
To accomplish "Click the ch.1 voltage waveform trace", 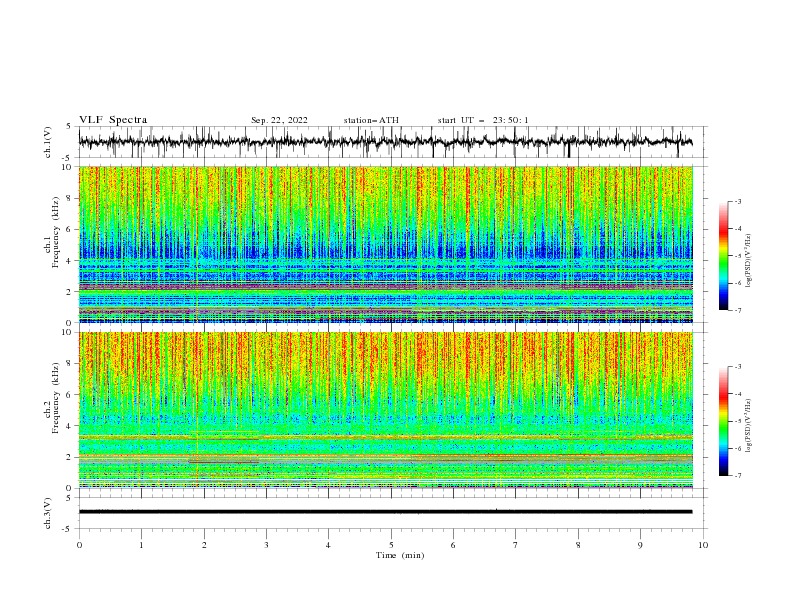I will (x=385, y=142).
